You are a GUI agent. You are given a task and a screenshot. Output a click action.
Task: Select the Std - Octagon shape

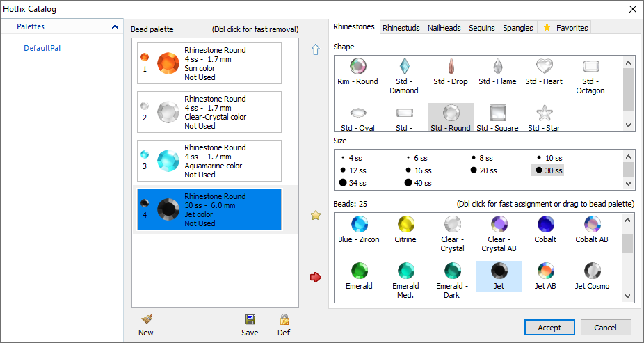(590, 76)
